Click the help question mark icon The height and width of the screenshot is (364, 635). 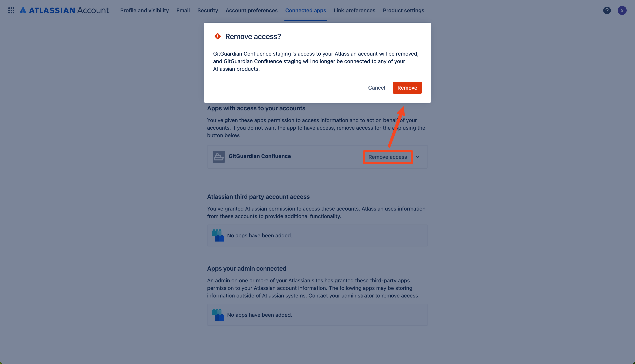(x=607, y=10)
